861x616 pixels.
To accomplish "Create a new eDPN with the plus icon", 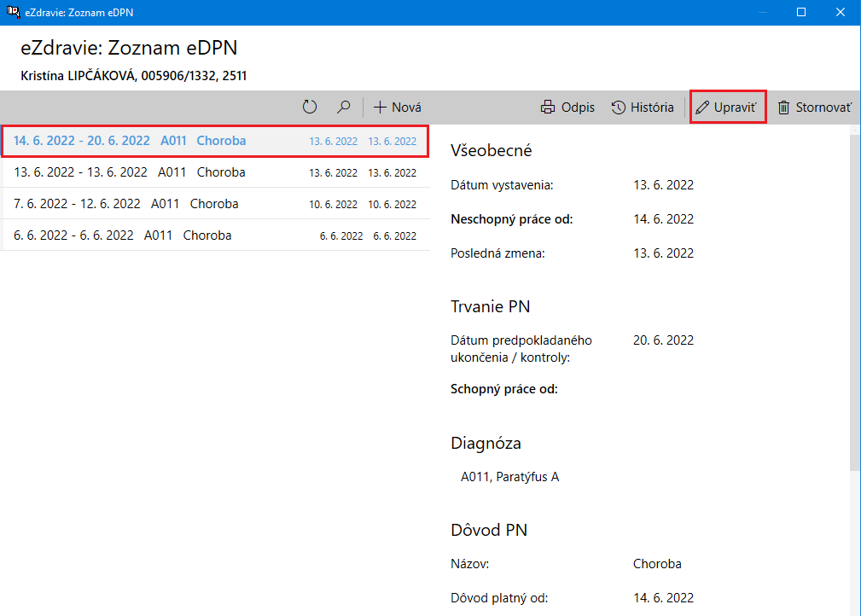I will point(381,107).
